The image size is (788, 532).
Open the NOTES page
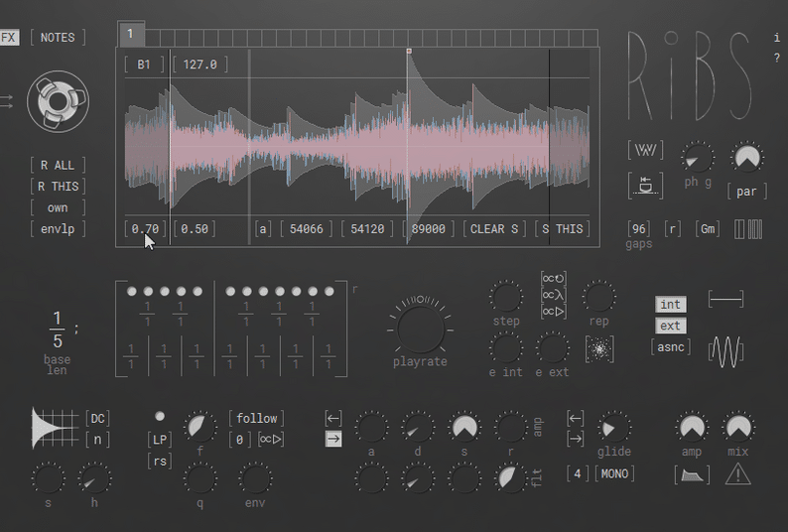58,38
